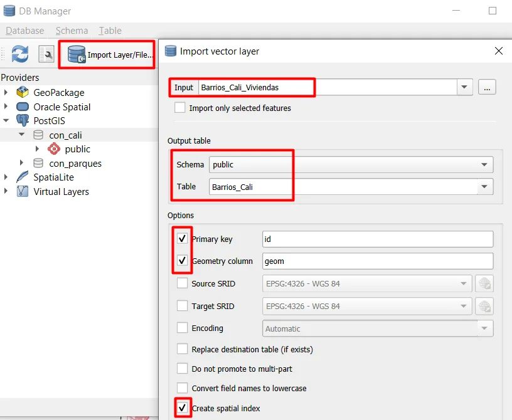Viewport: 512px width, 420px height.
Task: Open the Database menu
Action: pos(25,31)
